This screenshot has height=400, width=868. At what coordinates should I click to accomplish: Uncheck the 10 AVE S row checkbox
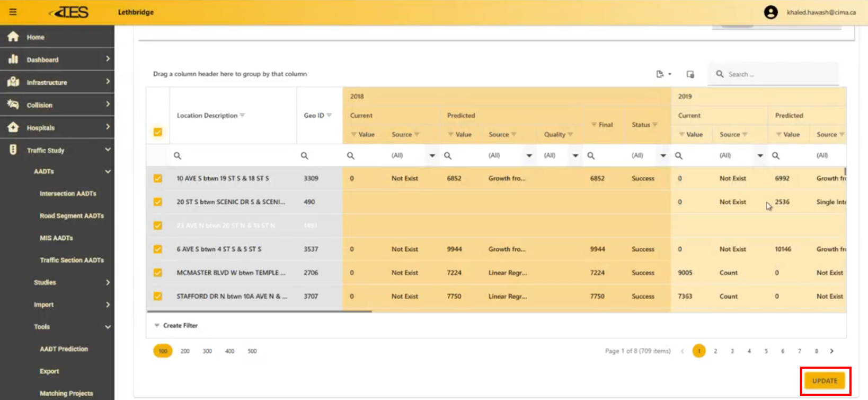tap(158, 178)
